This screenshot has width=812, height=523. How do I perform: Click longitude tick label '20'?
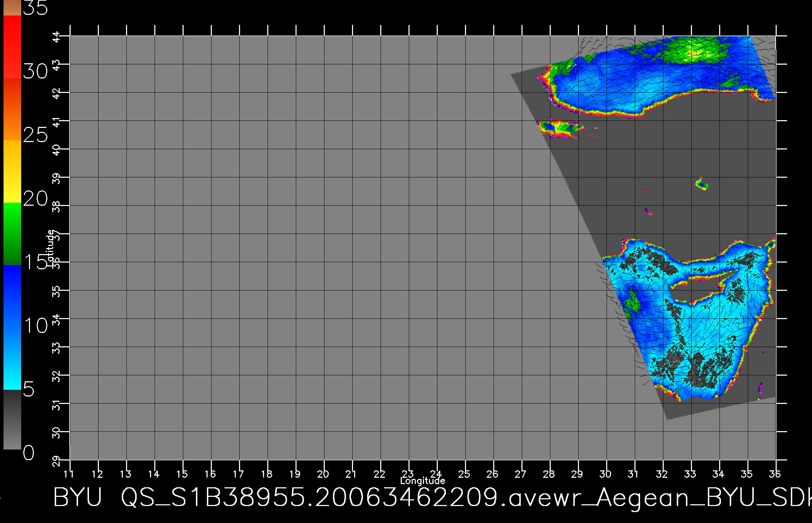(323, 474)
